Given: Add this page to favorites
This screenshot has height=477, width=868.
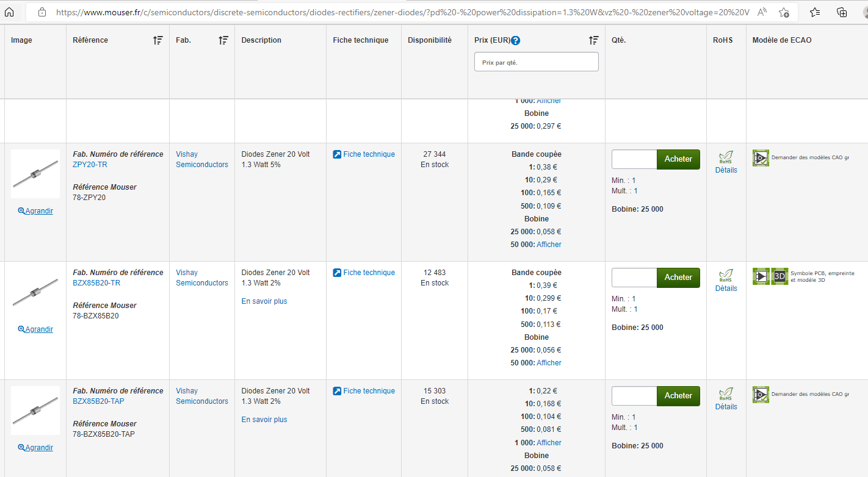Looking at the screenshot, I should (784, 12).
